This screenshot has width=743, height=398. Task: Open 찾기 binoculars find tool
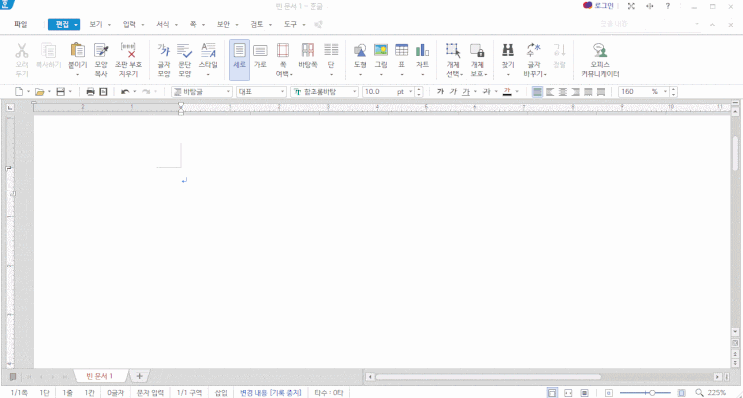coord(508,50)
